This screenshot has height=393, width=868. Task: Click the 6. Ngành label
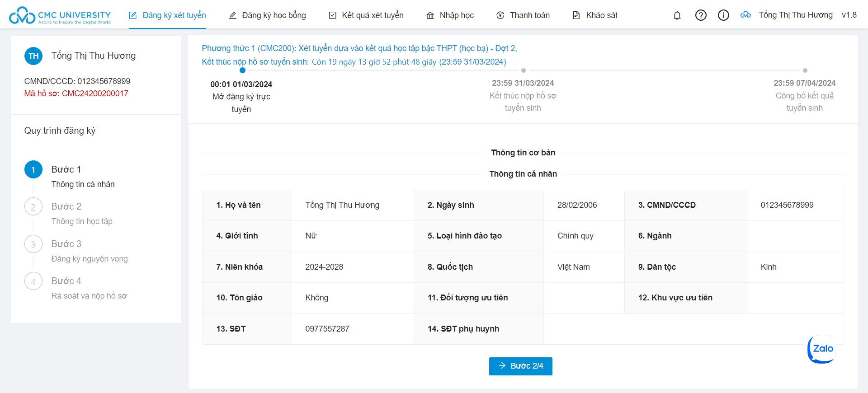[x=655, y=236]
